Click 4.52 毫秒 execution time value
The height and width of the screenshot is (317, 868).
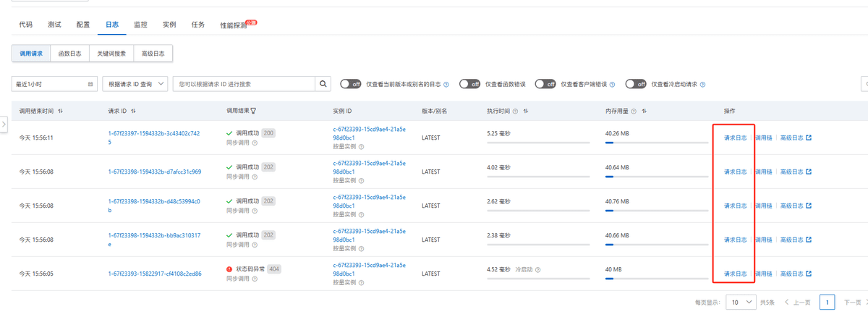tap(499, 269)
